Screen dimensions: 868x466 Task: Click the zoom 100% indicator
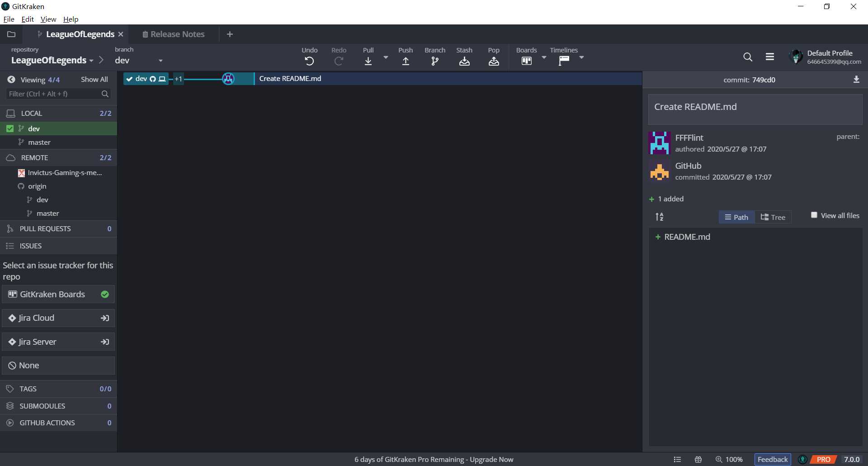point(729,460)
